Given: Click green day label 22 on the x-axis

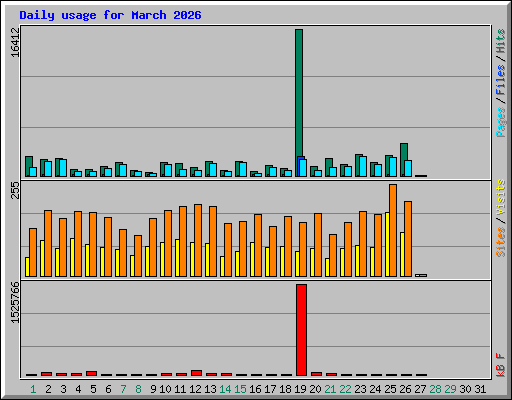Looking at the screenshot, I should [345, 389].
